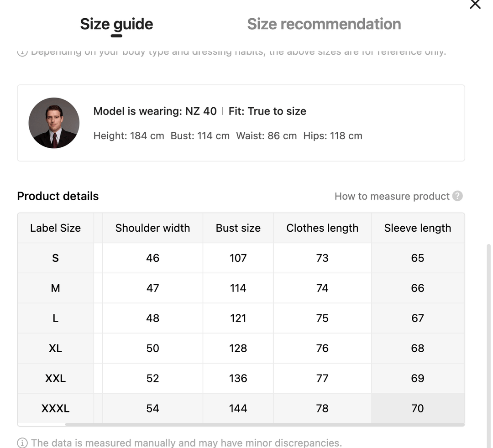Click the vertical page scrollbar
This screenshot has height=448, width=493.
coord(489,319)
